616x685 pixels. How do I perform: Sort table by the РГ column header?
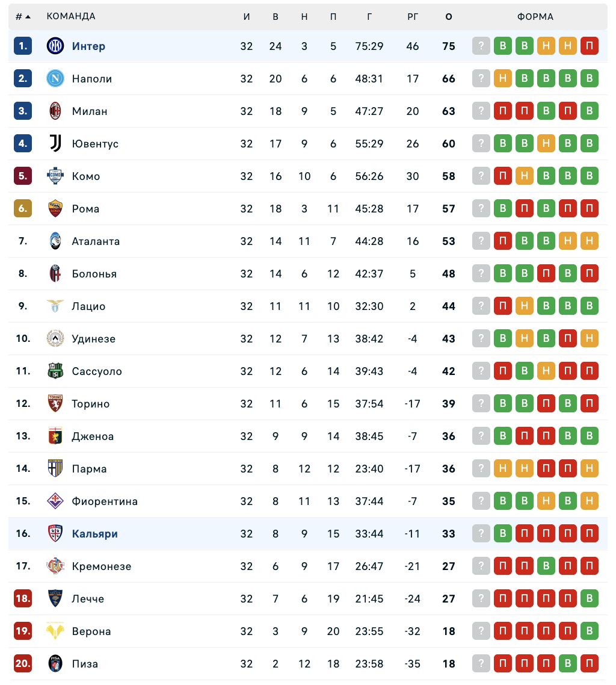coord(413,17)
